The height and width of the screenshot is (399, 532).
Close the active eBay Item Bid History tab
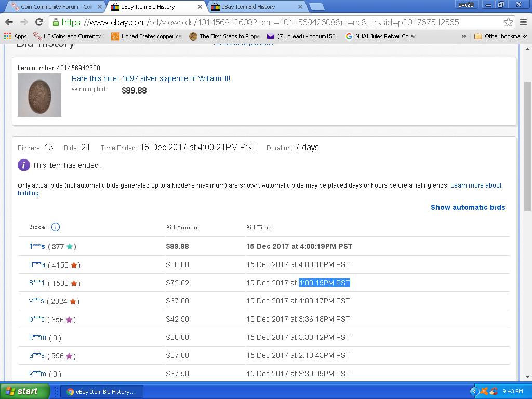click(200, 7)
